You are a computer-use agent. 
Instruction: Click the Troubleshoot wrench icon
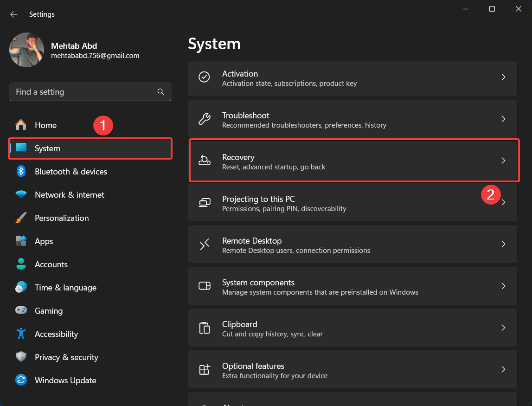tap(204, 119)
